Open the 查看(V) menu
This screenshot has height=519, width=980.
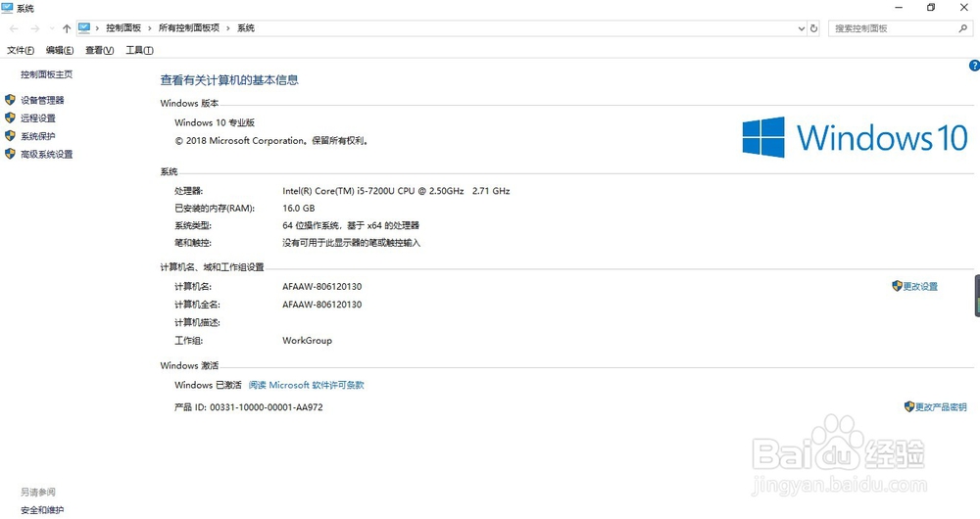[99, 50]
